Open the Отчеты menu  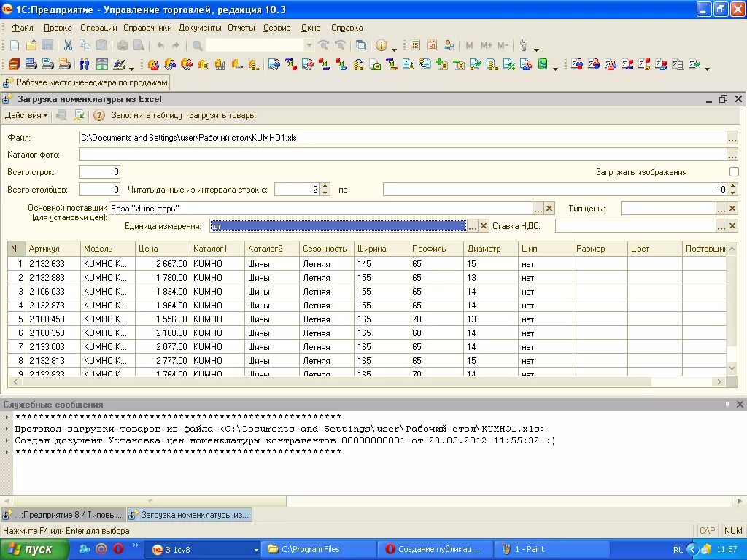click(241, 28)
